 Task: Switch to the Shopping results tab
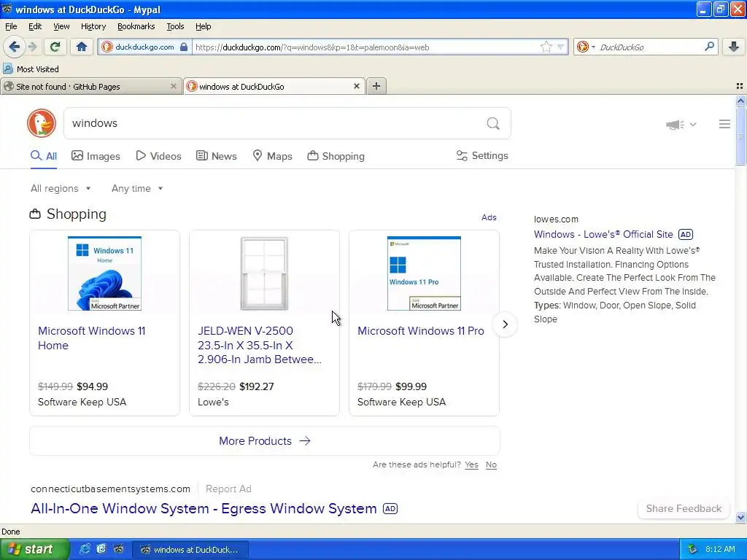pos(336,156)
